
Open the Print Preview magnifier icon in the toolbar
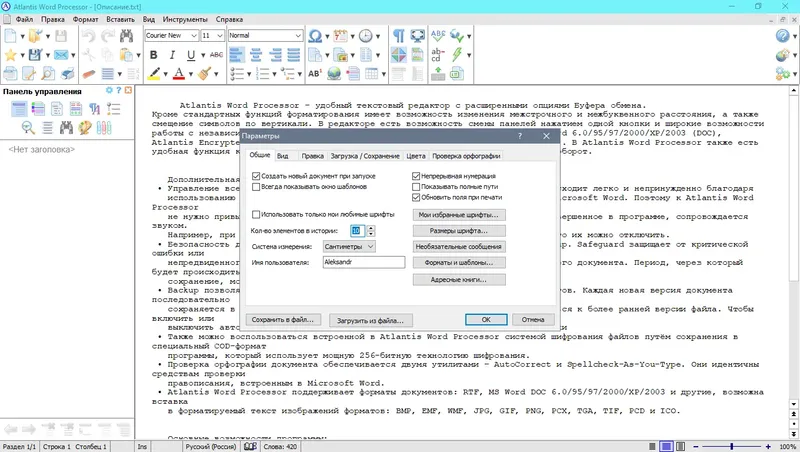48,73
